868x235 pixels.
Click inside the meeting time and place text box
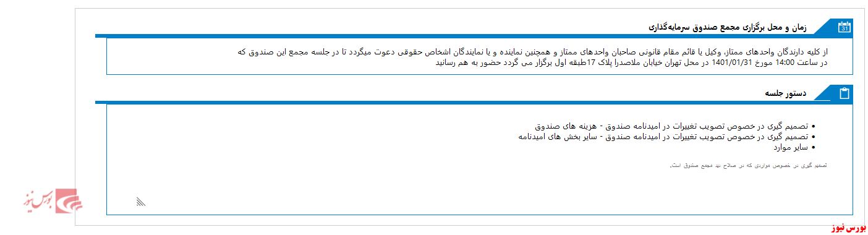pos(479,56)
